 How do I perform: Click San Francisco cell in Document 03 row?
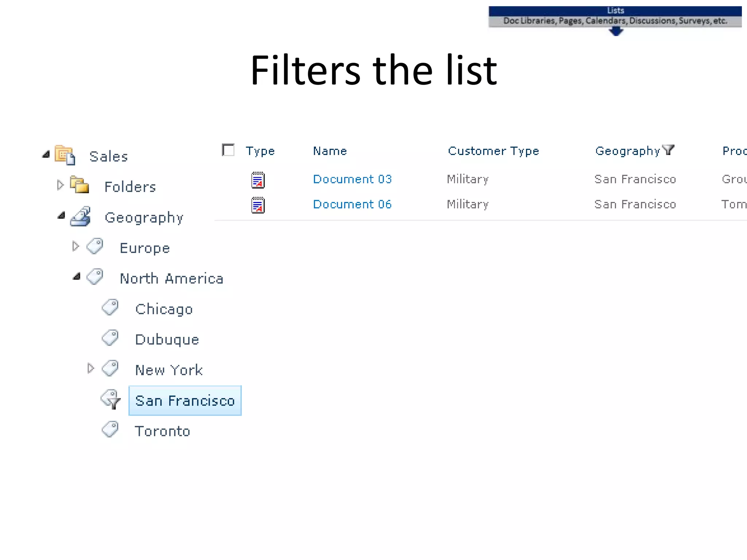coord(635,179)
